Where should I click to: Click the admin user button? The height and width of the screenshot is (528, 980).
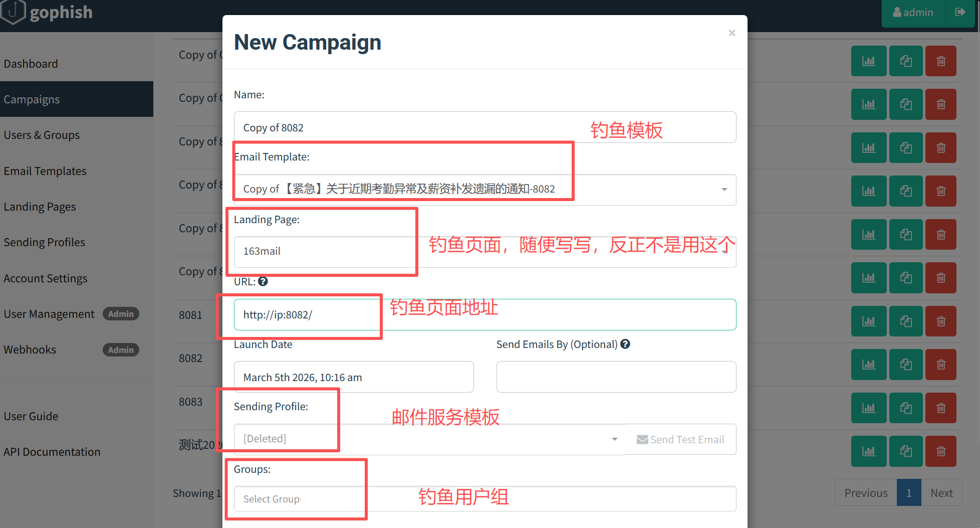pyautogui.click(x=913, y=12)
